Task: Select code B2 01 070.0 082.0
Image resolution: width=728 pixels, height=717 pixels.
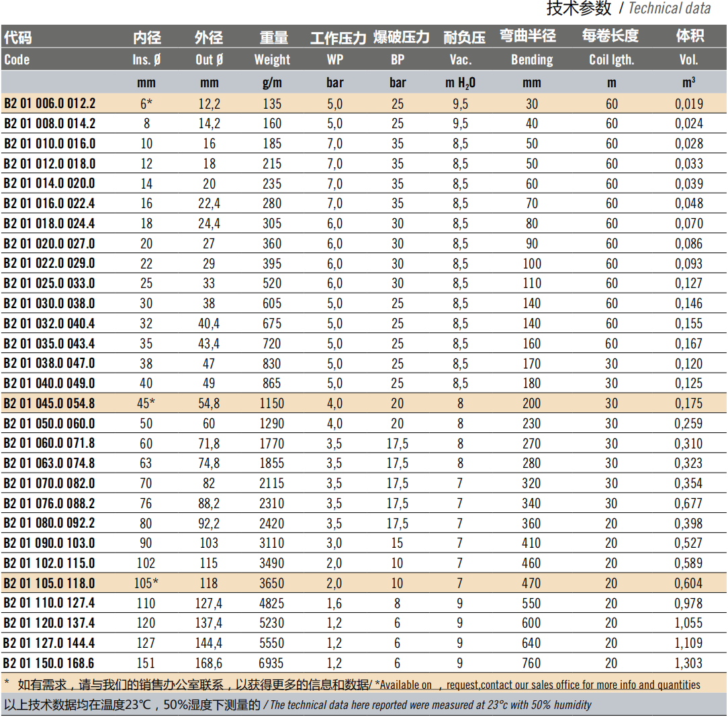Action: (49, 483)
